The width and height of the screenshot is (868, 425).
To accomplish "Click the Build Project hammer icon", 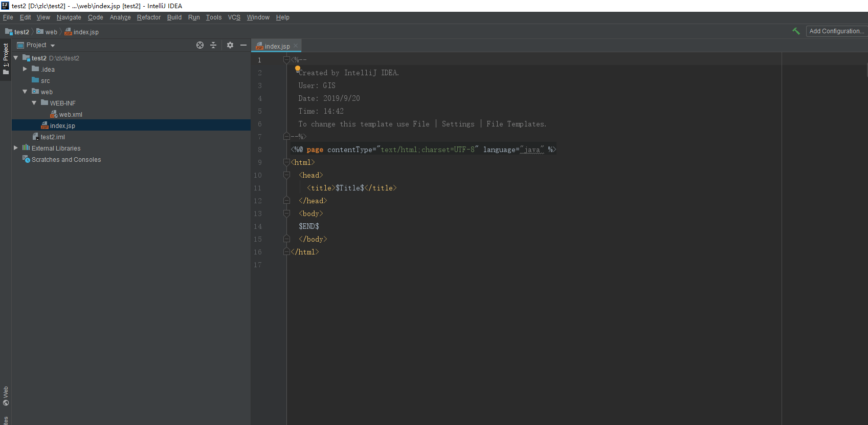I will [x=796, y=31].
